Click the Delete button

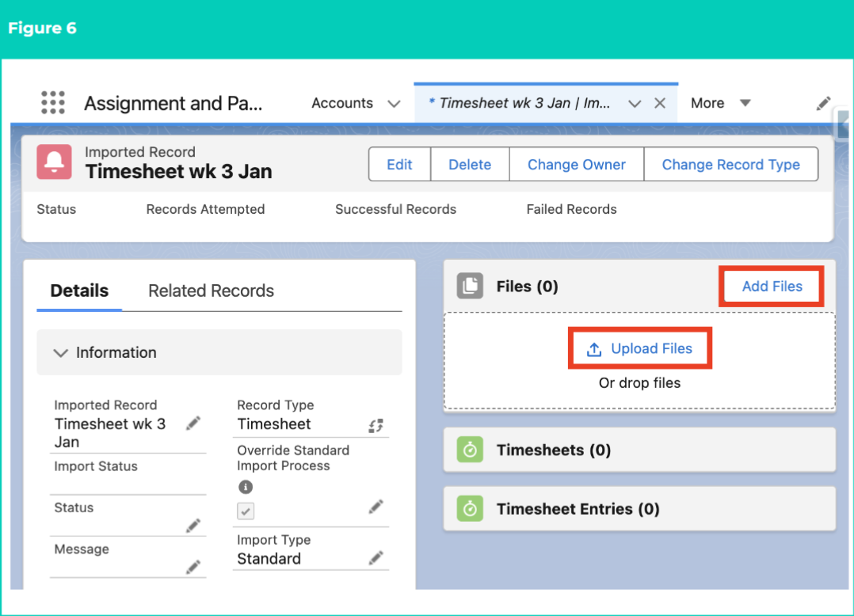pyautogui.click(x=470, y=165)
